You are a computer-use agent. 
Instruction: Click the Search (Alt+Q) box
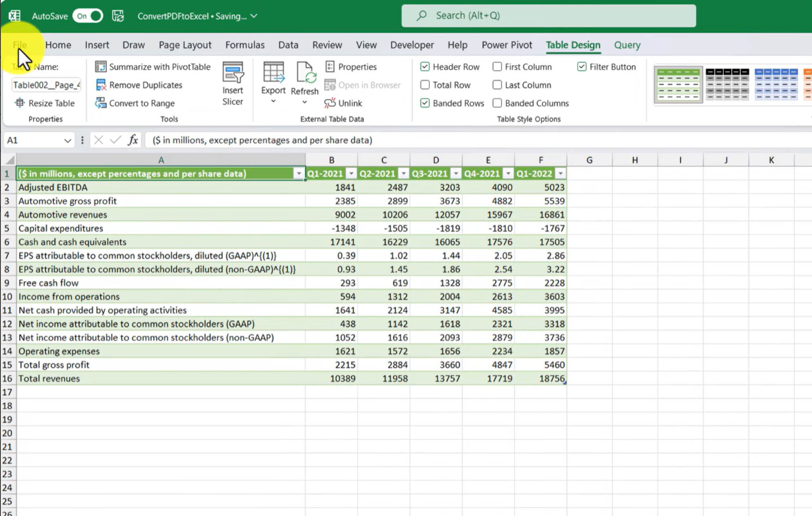click(549, 15)
